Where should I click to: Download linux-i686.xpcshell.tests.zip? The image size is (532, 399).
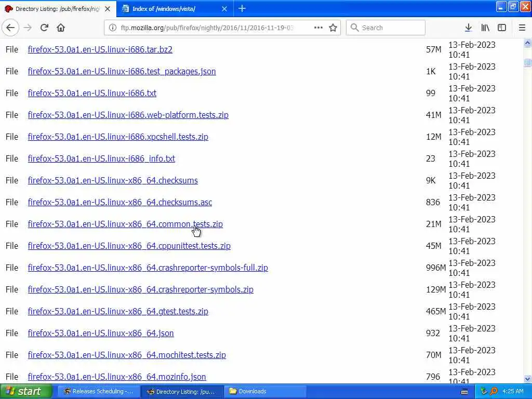[x=118, y=137]
